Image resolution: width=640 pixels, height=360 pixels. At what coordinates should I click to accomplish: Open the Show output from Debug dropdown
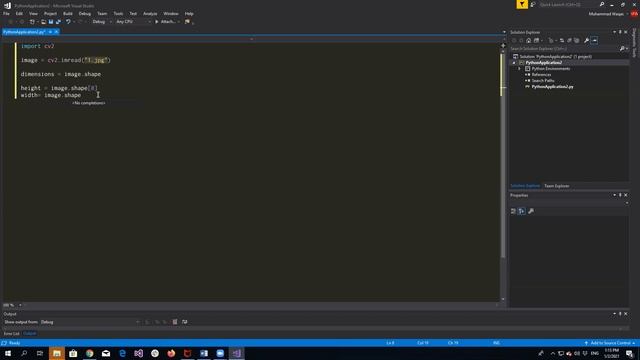[x=90, y=322]
